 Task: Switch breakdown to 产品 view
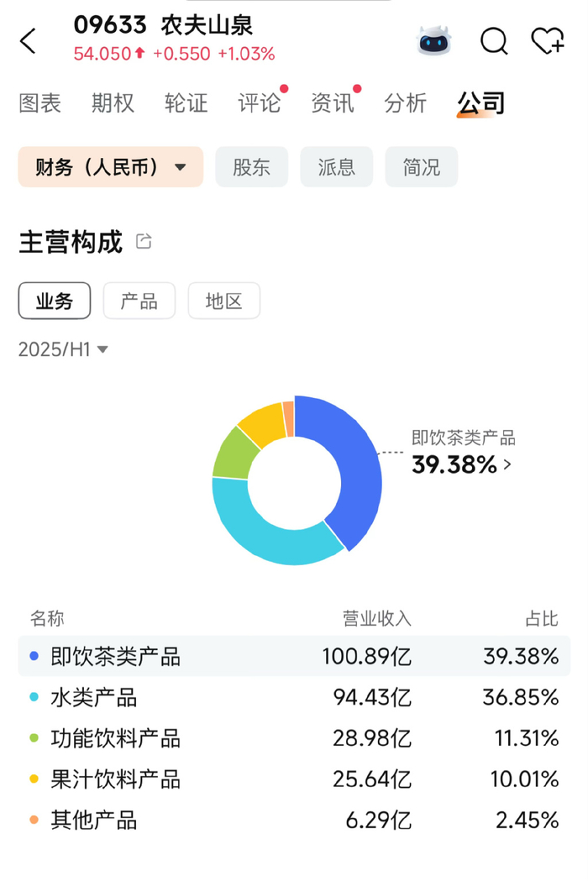(x=139, y=301)
